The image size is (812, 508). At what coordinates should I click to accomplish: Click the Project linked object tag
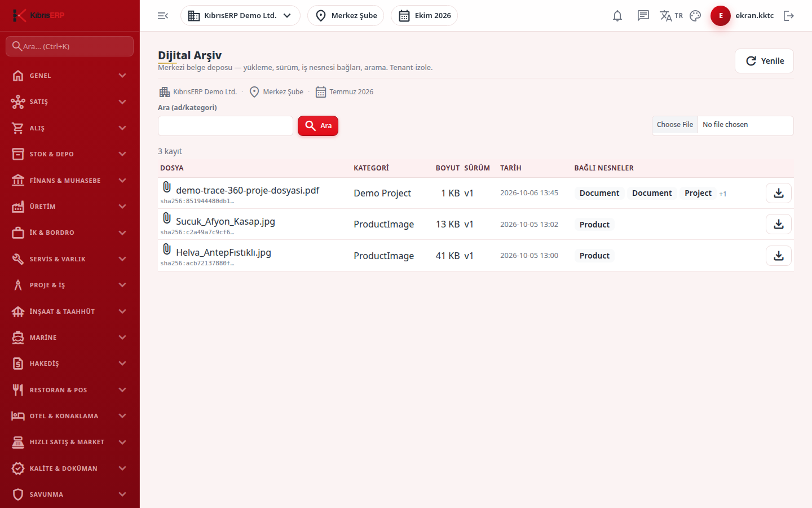pyautogui.click(x=698, y=193)
